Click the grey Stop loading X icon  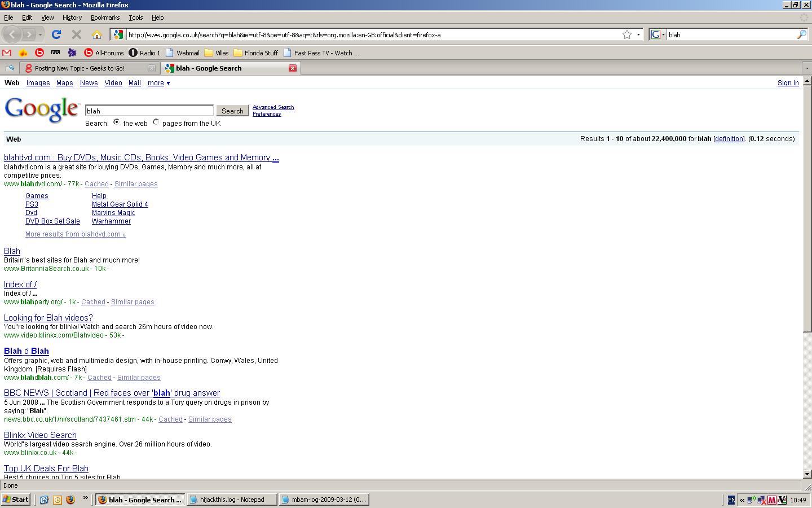pos(76,34)
